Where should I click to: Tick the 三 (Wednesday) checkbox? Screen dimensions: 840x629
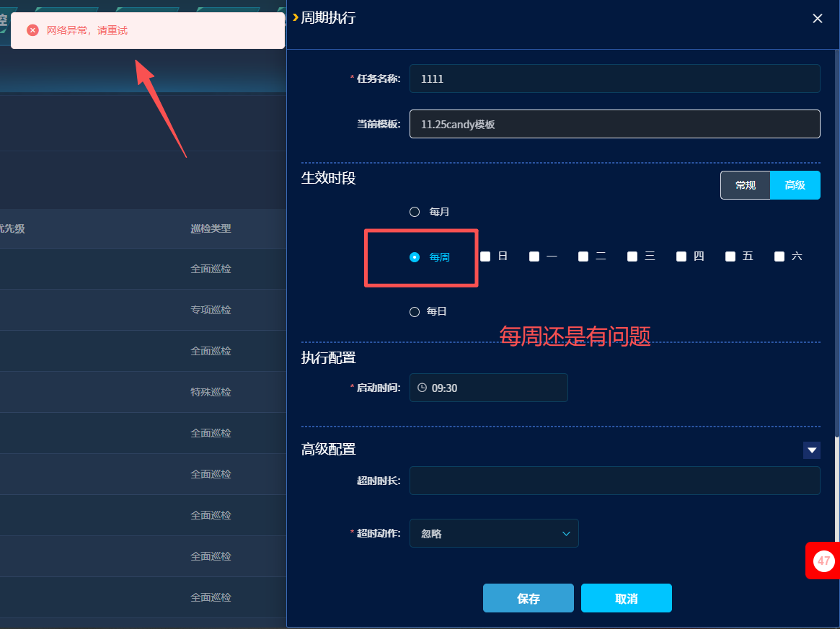point(632,256)
